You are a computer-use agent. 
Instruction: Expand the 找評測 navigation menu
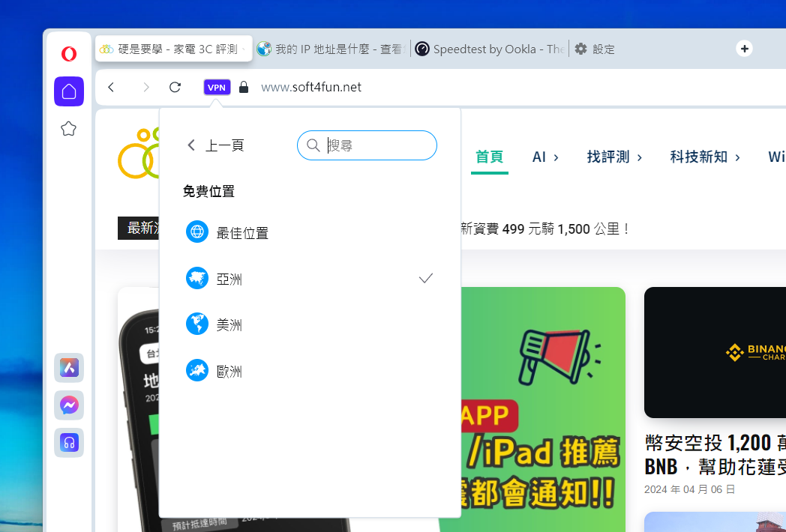click(x=614, y=157)
